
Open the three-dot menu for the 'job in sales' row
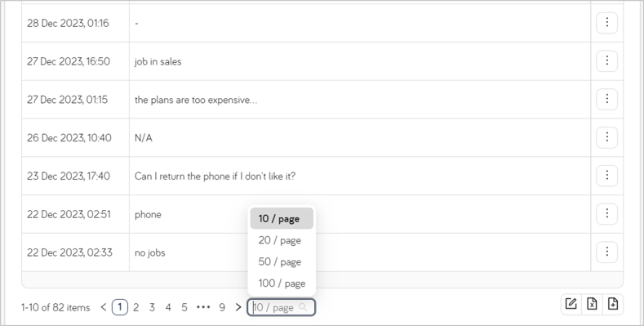pyautogui.click(x=606, y=60)
